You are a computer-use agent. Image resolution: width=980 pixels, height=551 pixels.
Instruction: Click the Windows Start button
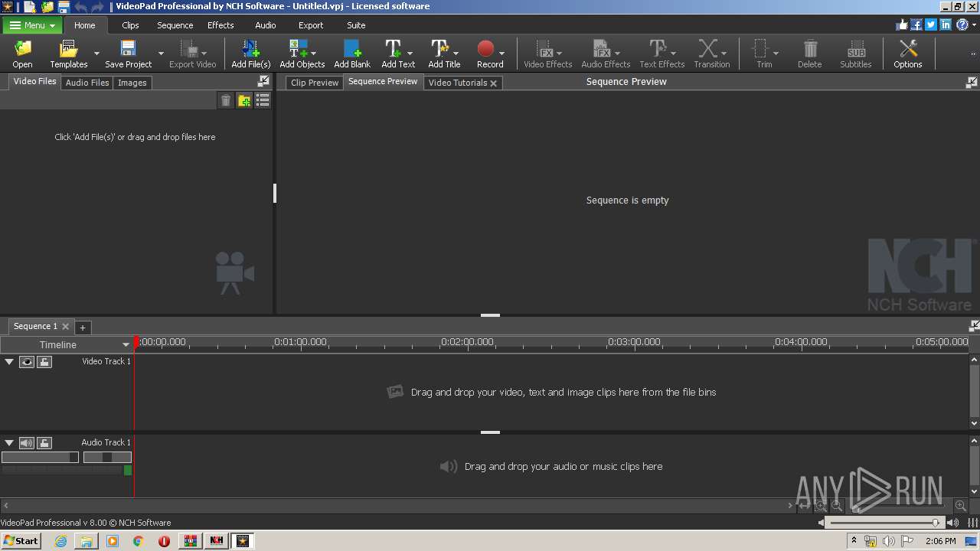pyautogui.click(x=21, y=540)
